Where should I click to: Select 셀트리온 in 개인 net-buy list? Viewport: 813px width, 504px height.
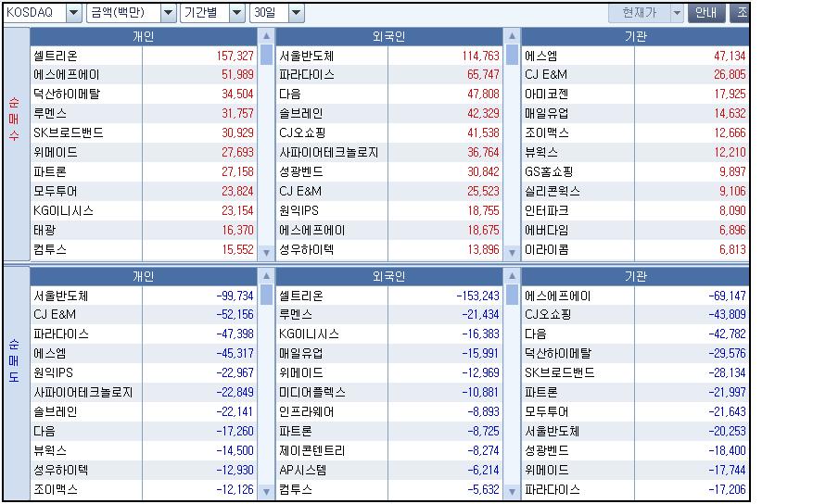[56, 56]
